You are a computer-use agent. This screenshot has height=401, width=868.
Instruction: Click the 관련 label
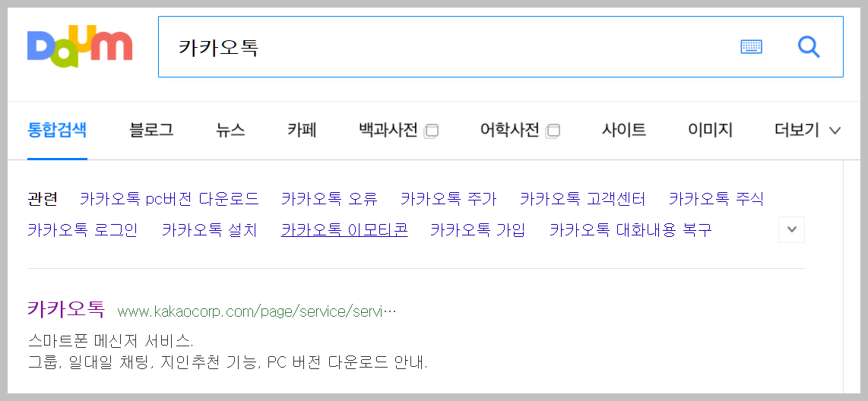point(43,198)
